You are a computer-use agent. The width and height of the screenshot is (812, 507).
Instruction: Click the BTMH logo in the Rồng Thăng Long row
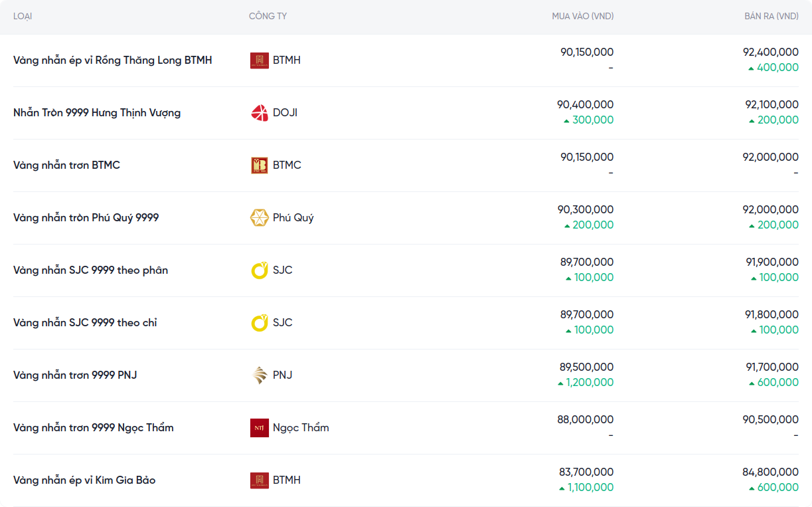point(259,60)
